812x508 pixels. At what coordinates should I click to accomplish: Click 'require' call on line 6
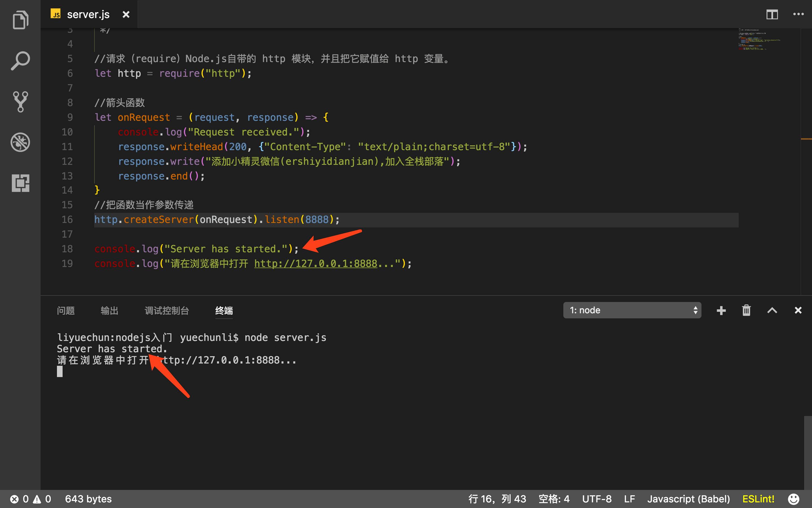[179, 73]
